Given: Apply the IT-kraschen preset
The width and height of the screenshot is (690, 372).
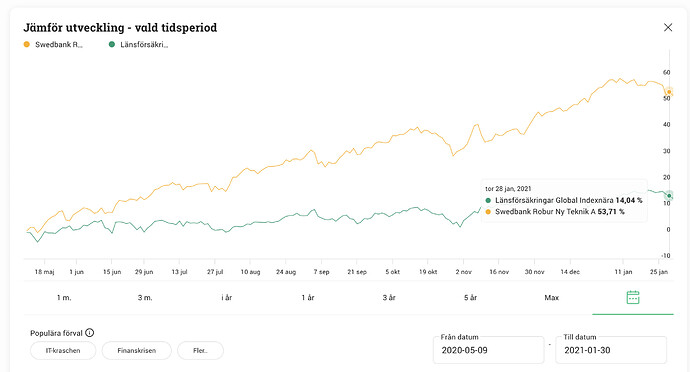Looking at the screenshot, I should pos(63,351).
